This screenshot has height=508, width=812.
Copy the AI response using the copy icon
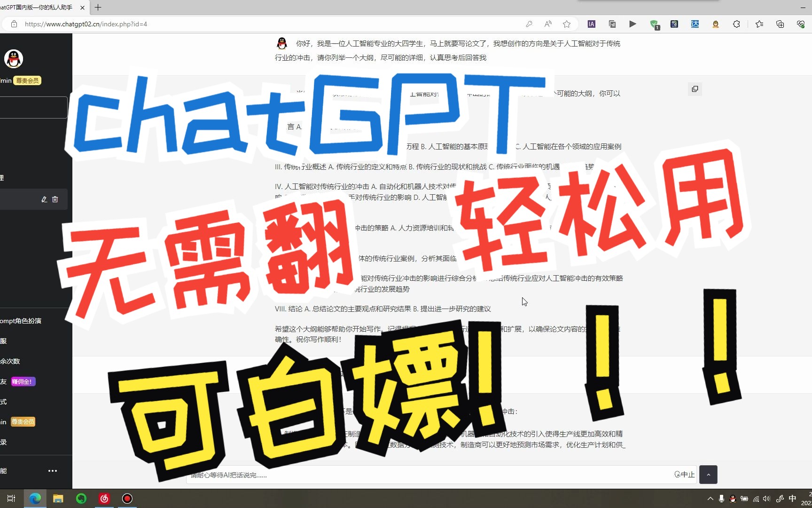coord(695,89)
